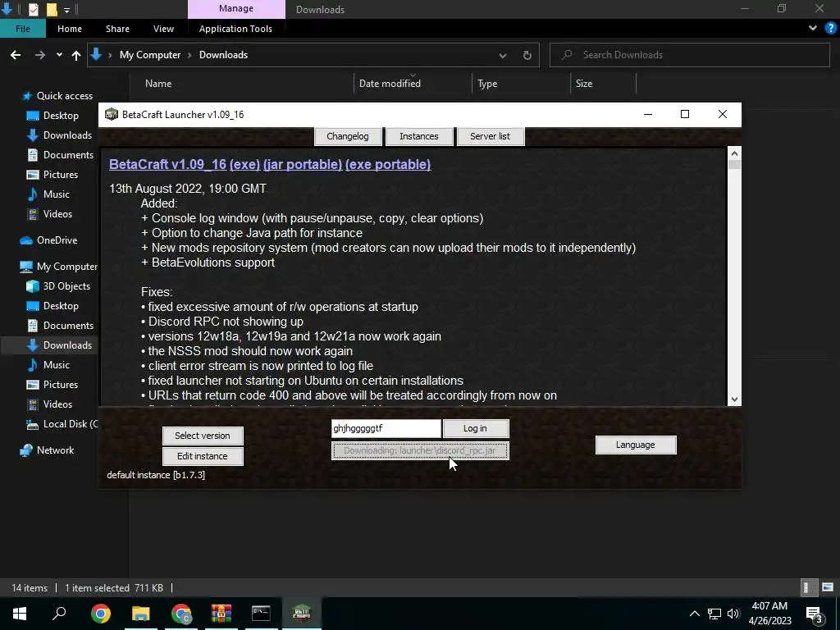This screenshot has height=630, width=840.
Task: Open Desktop under Quick access
Action: 61,116
